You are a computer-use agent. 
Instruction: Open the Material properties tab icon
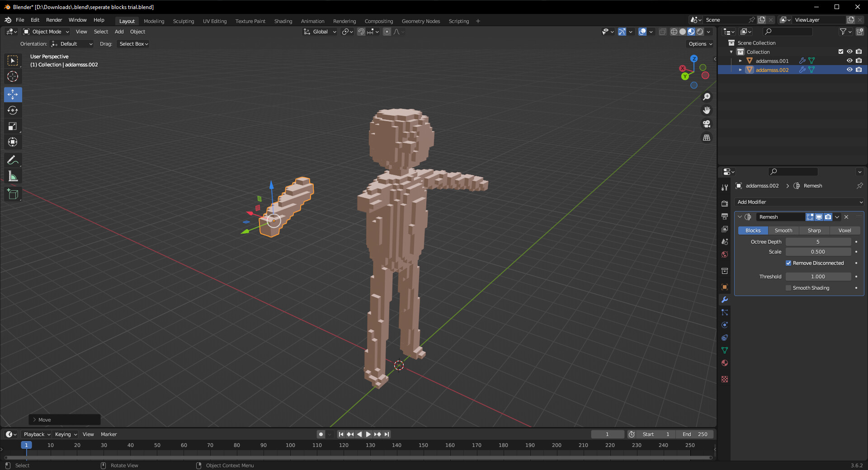click(725, 363)
